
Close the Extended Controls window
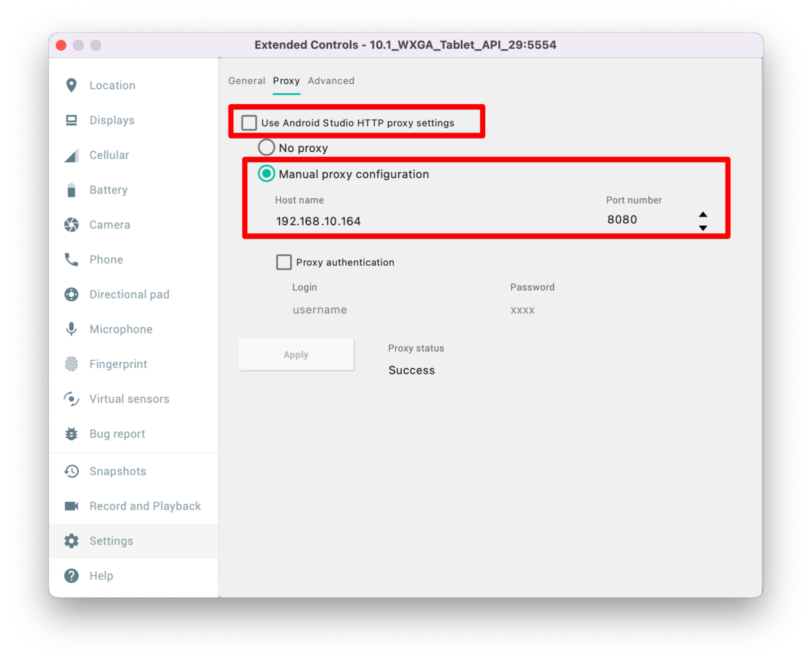tap(61, 45)
